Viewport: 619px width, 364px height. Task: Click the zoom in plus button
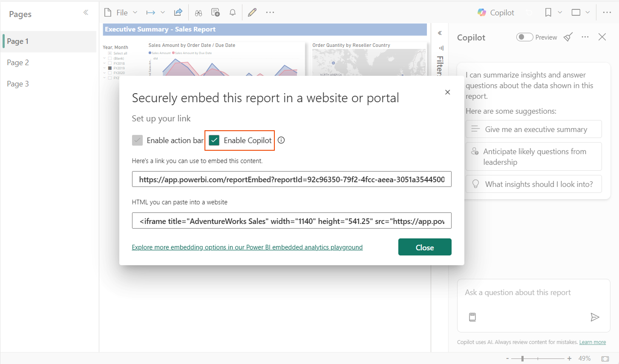click(x=569, y=358)
